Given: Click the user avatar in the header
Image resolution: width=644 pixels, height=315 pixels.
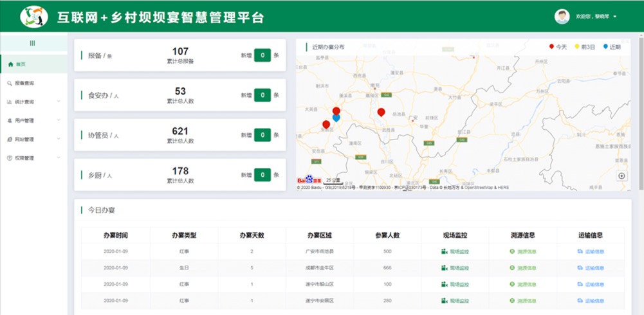Looking at the screenshot, I should [562, 16].
